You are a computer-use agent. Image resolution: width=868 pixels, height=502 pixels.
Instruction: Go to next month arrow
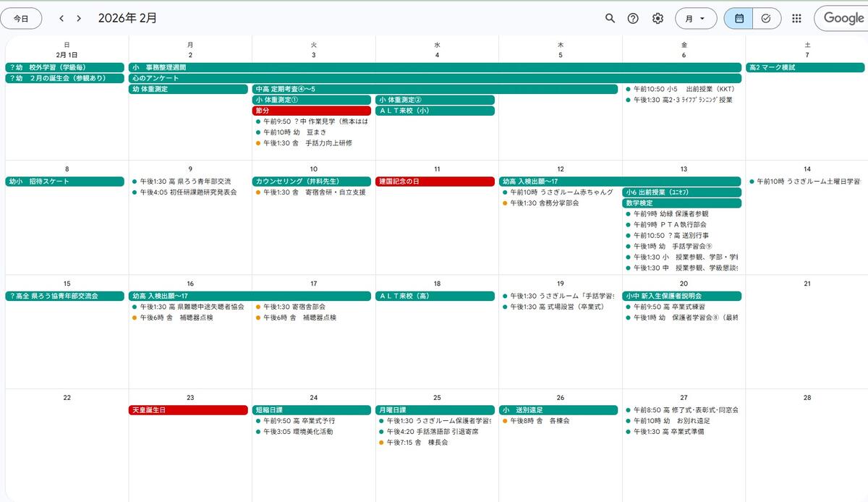(x=79, y=19)
